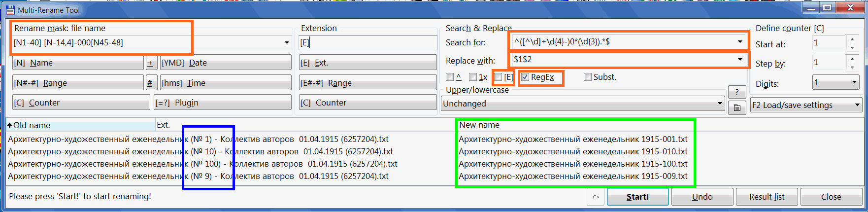The width and height of the screenshot is (868, 212).
Task: Click the # button next to Range
Action: click(x=149, y=83)
